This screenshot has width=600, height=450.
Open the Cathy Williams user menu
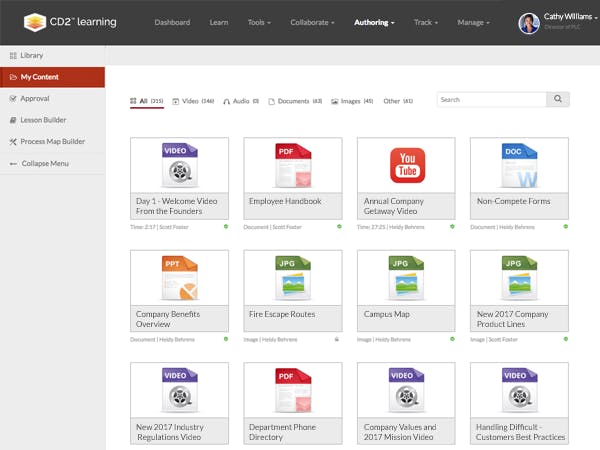[x=570, y=16]
